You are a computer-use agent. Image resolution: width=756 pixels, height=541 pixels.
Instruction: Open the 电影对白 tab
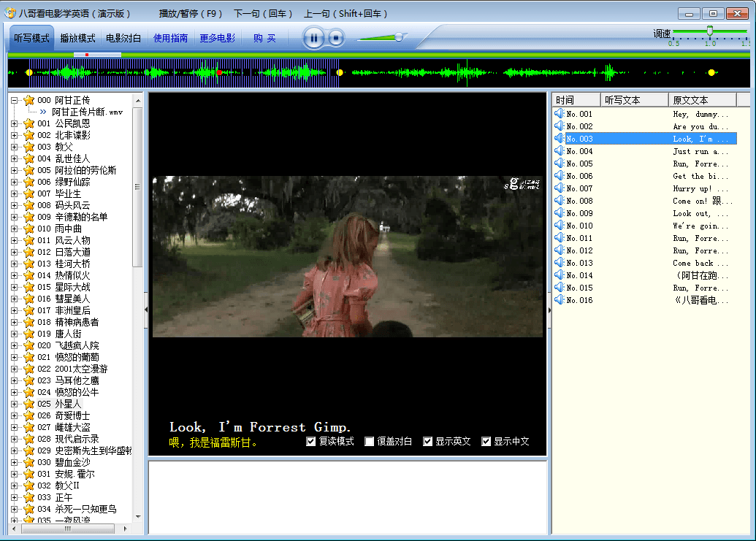point(123,38)
